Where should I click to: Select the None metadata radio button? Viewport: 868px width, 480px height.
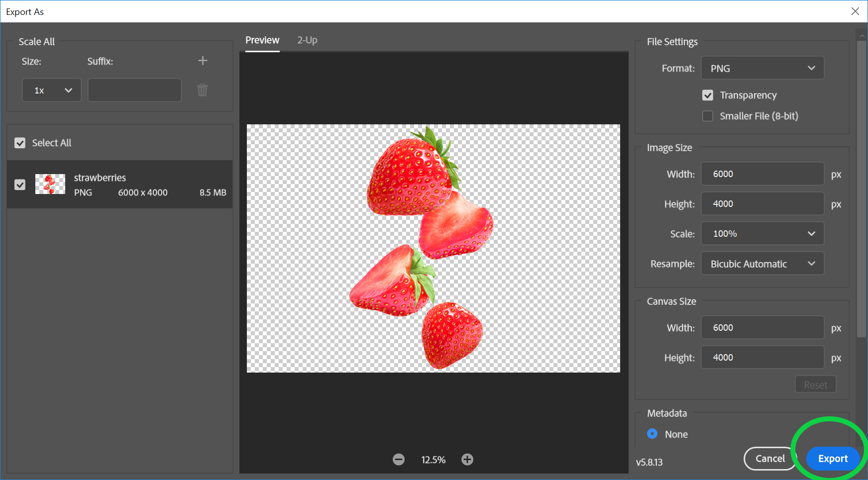click(x=652, y=434)
